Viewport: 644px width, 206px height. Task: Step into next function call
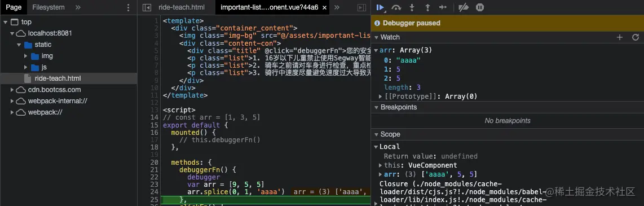[x=412, y=7]
